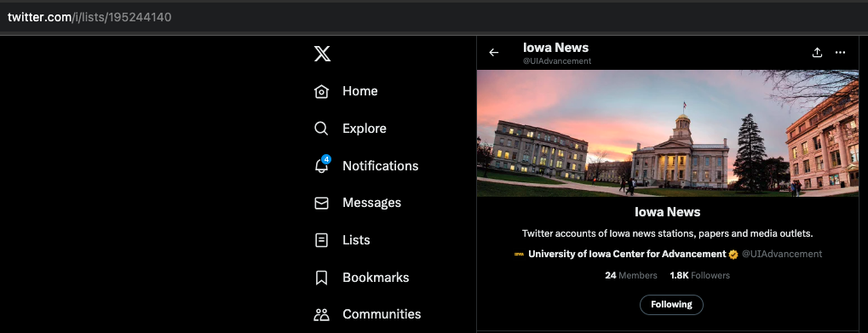Click the gold verified badge
Viewport: 868px width, 333px height.
click(x=733, y=255)
